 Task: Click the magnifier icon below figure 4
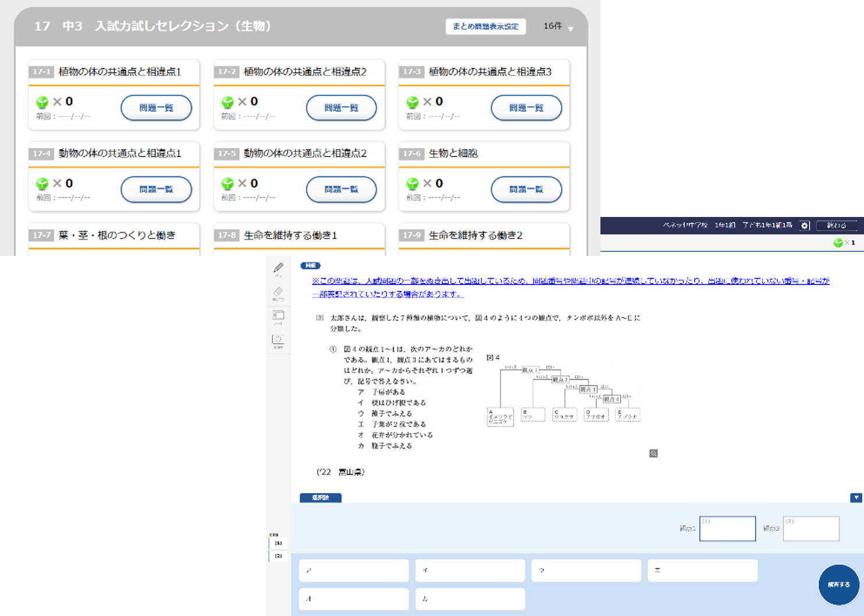coord(653,454)
